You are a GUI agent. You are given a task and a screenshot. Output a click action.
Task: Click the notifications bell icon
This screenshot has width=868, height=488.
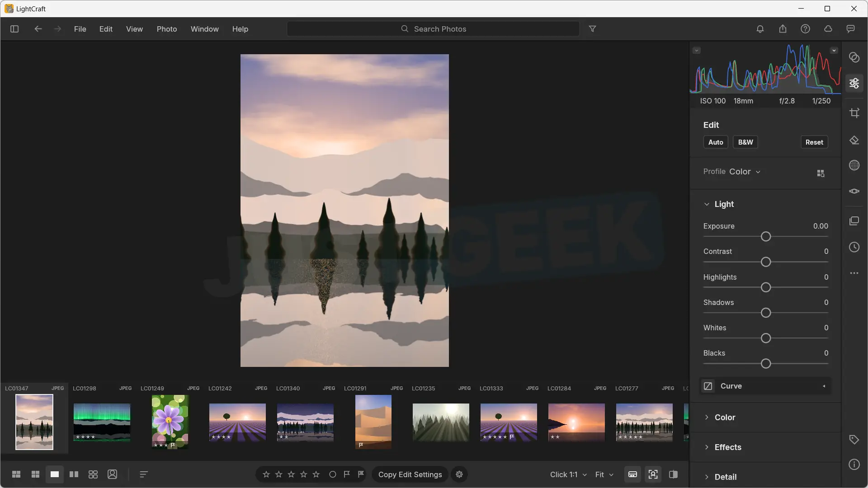(760, 29)
